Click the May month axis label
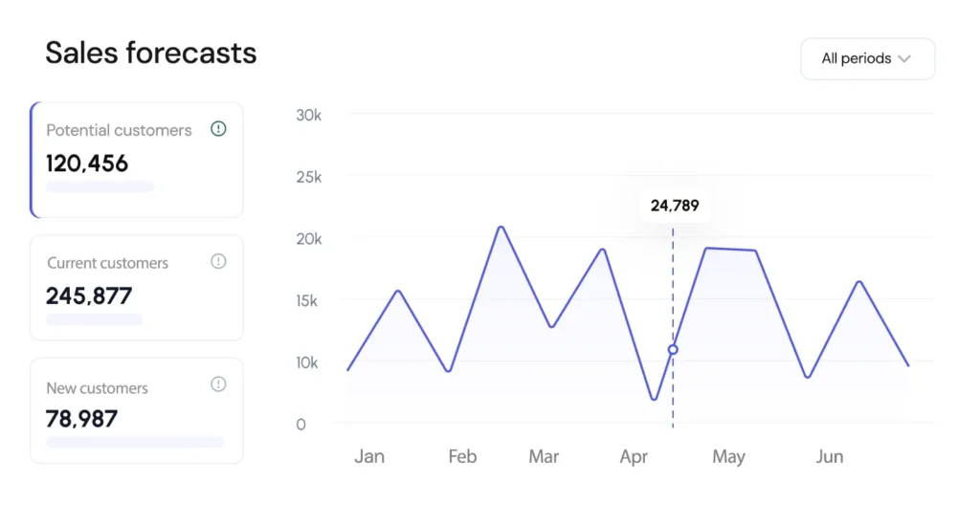This screenshot has width=980, height=525. pyautogui.click(x=728, y=457)
